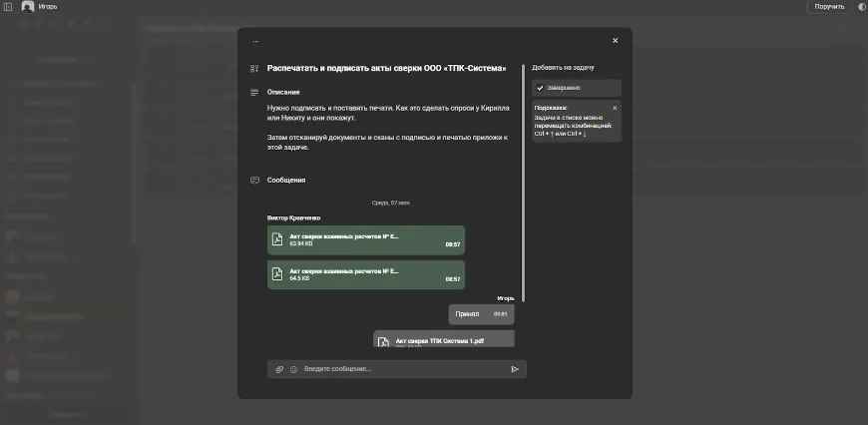Click the Введите сообщение input field
Screen dimensions: 868x425
[x=399, y=369]
